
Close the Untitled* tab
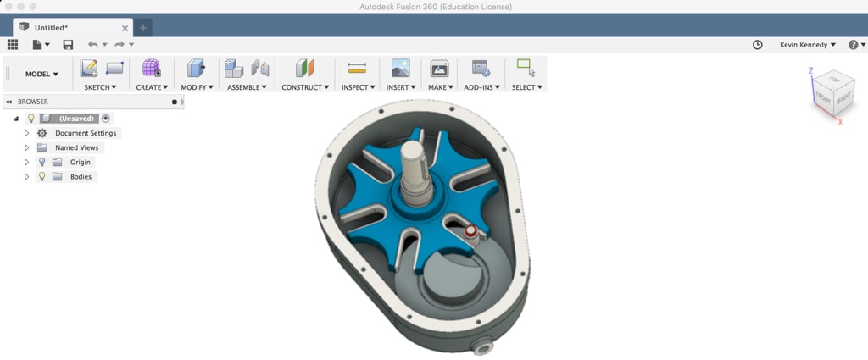125,28
